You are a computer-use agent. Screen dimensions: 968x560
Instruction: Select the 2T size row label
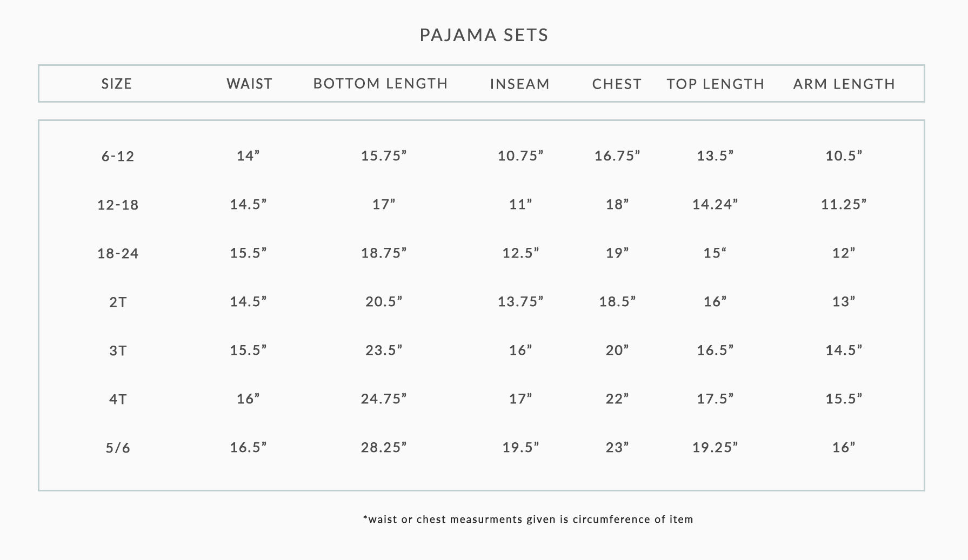tap(118, 302)
